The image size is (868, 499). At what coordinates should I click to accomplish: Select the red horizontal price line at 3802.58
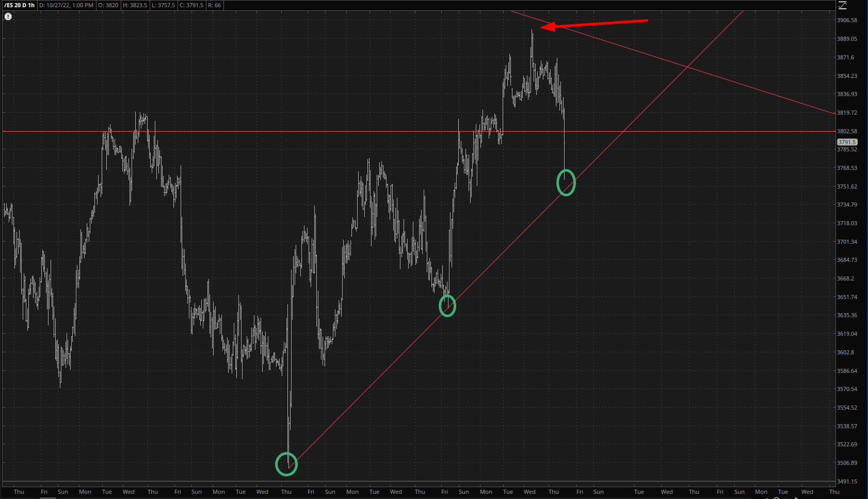pos(418,131)
